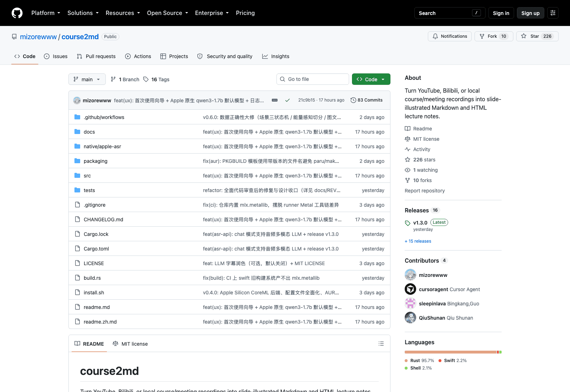Click the Swift 2.2% language entry
Image resolution: width=570 pixels, height=392 pixels.
pyautogui.click(x=452, y=361)
